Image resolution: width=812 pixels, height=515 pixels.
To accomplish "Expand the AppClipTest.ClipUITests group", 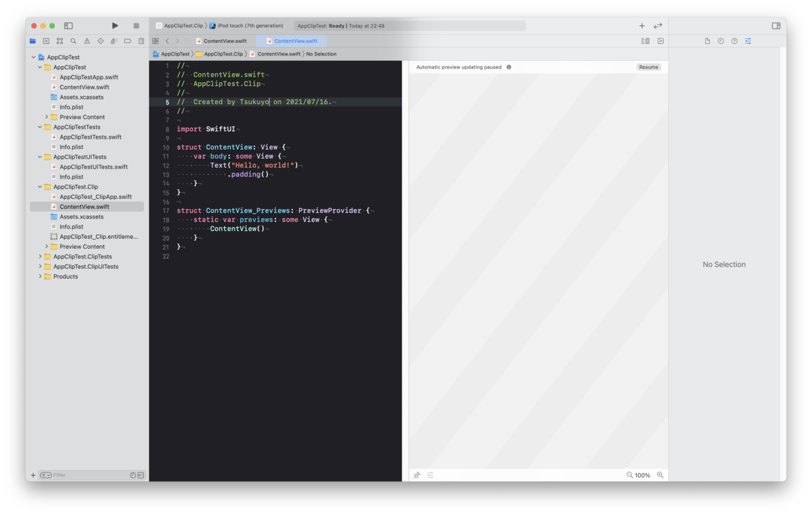I will click(40, 267).
